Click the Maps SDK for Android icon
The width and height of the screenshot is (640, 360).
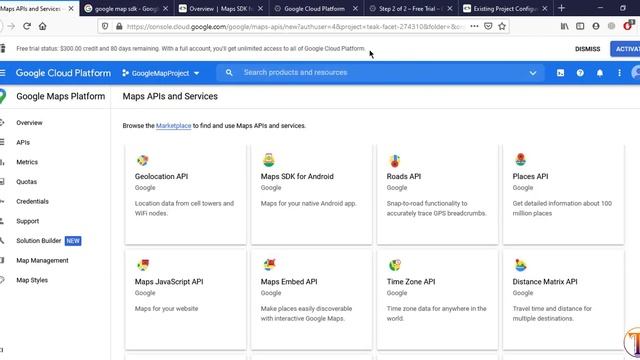pyautogui.click(x=269, y=160)
